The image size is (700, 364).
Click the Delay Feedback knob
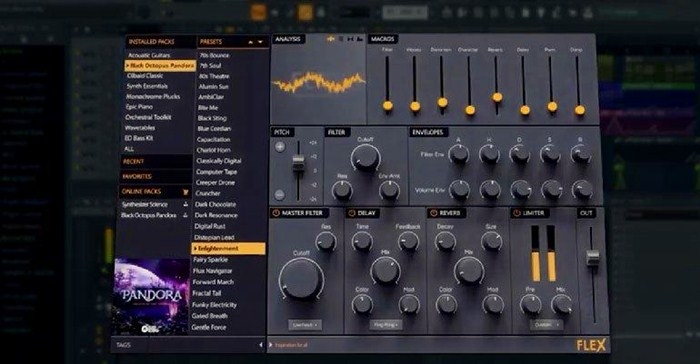click(408, 242)
